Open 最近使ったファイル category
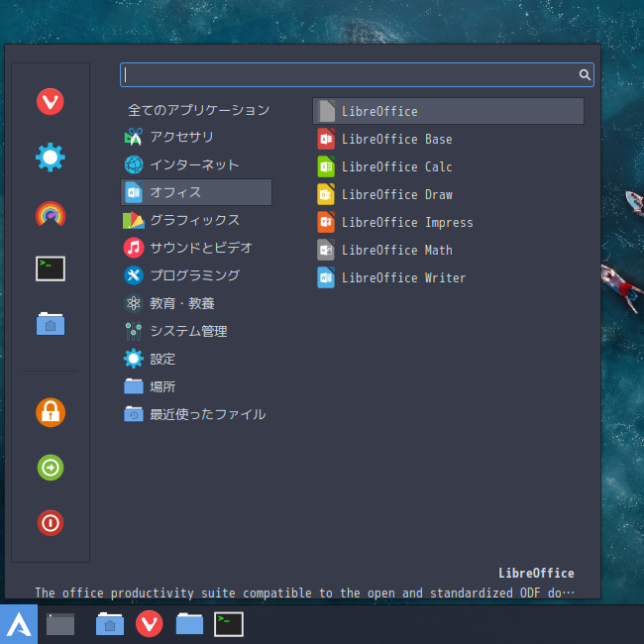Screen dimensions: 644x644 click(196, 414)
